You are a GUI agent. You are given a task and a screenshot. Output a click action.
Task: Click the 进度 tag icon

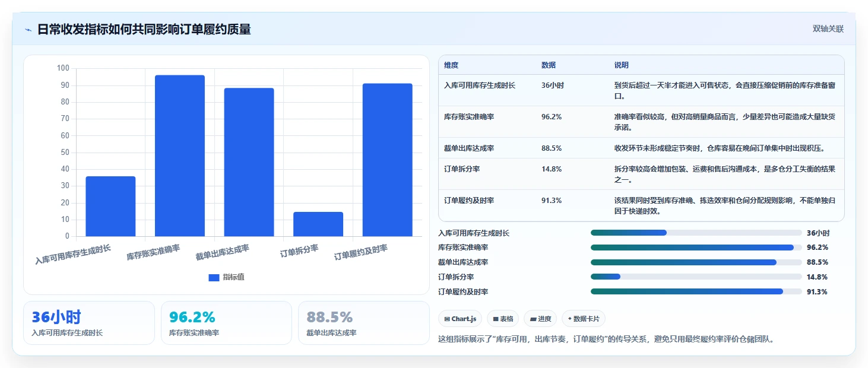[533, 319]
